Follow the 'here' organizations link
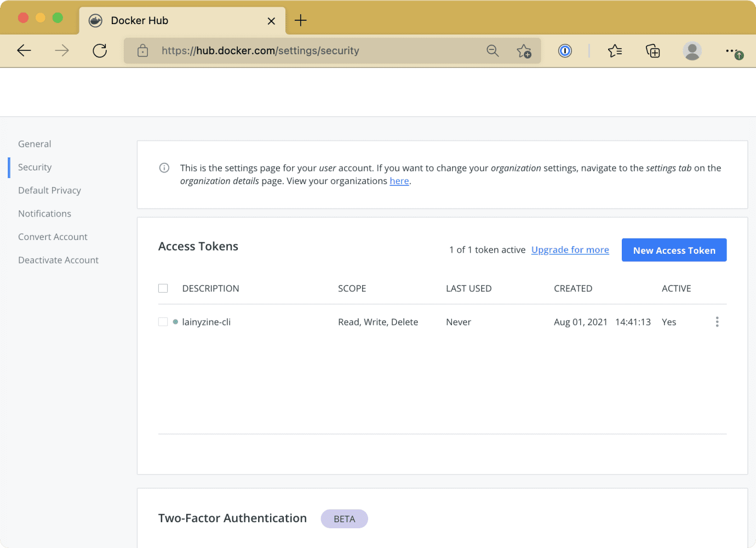Viewport: 756px width, 548px height. 399,181
